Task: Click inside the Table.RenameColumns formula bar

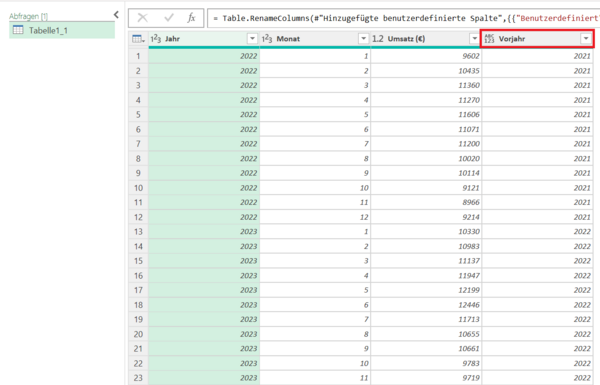Action: point(404,18)
